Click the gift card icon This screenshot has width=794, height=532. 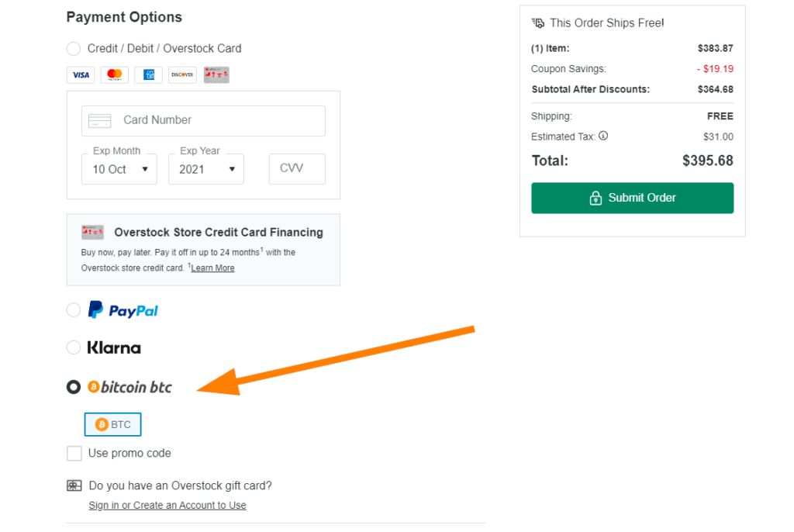[74, 486]
